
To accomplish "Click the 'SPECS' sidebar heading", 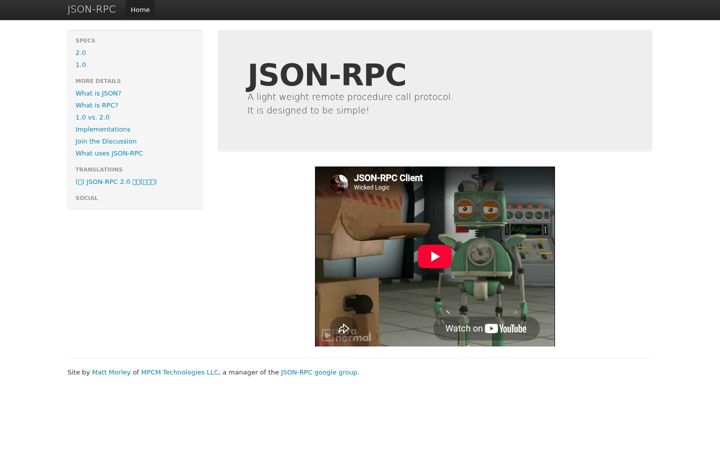I will tap(85, 40).
